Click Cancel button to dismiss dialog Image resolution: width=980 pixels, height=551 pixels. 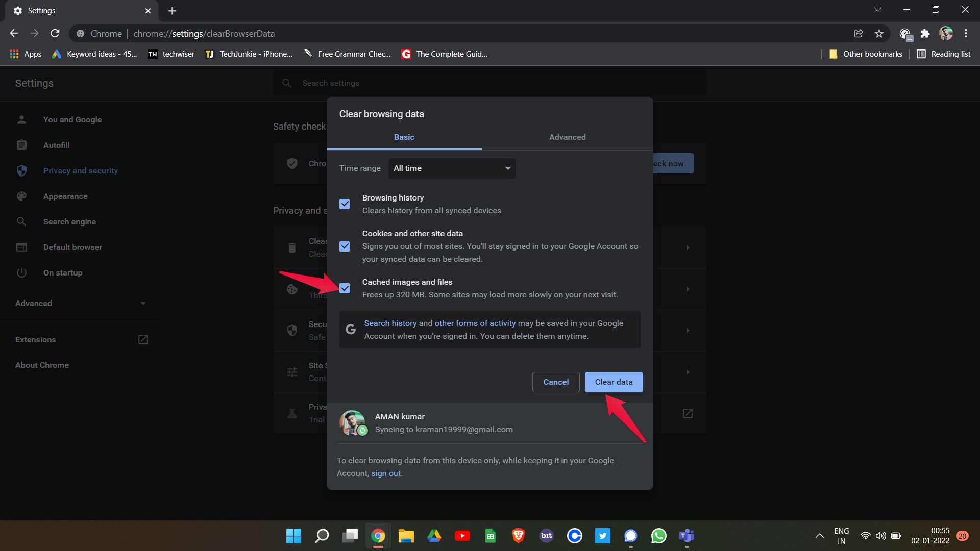click(x=556, y=382)
